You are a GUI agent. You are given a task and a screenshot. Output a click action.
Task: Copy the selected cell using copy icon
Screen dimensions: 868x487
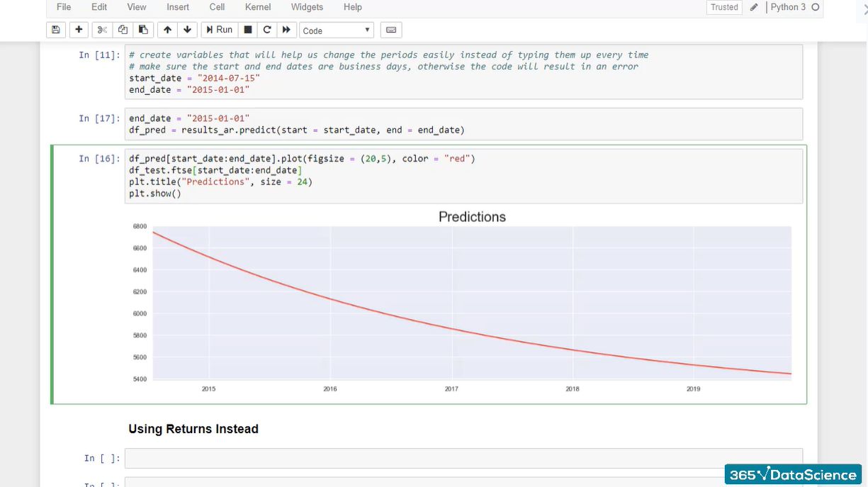click(122, 30)
